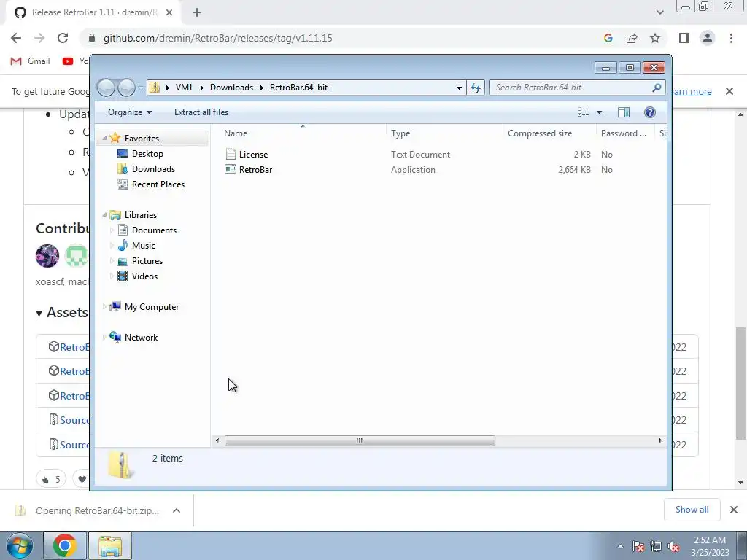This screenshot has width=747, height=560.
Task: Click the Chrome address bar URL
Action: pyautogui.click(x=217, y=38)
